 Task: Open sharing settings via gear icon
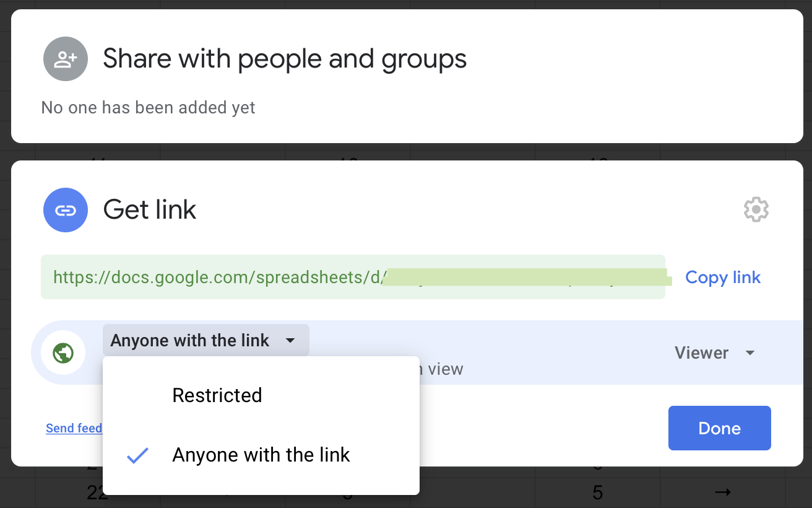(756, 210)
